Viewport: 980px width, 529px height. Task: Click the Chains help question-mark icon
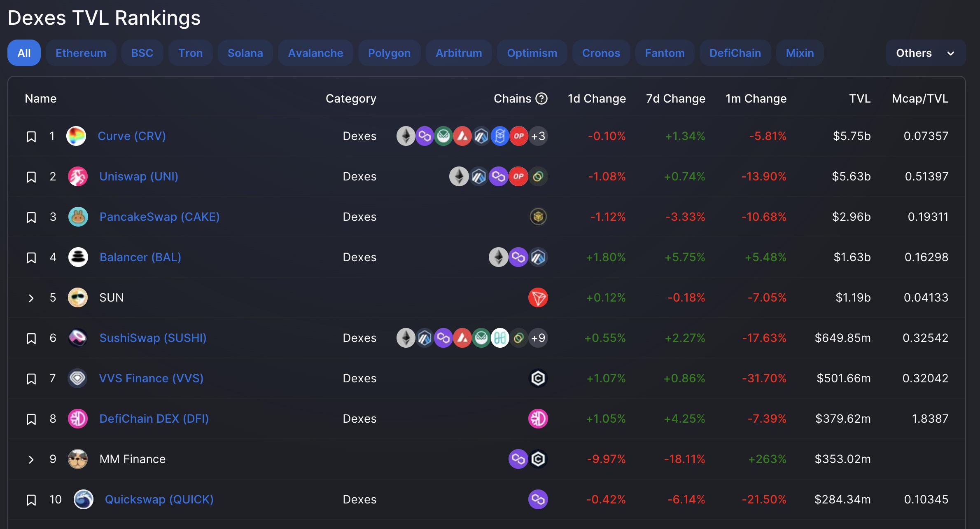tap(541, 98)
